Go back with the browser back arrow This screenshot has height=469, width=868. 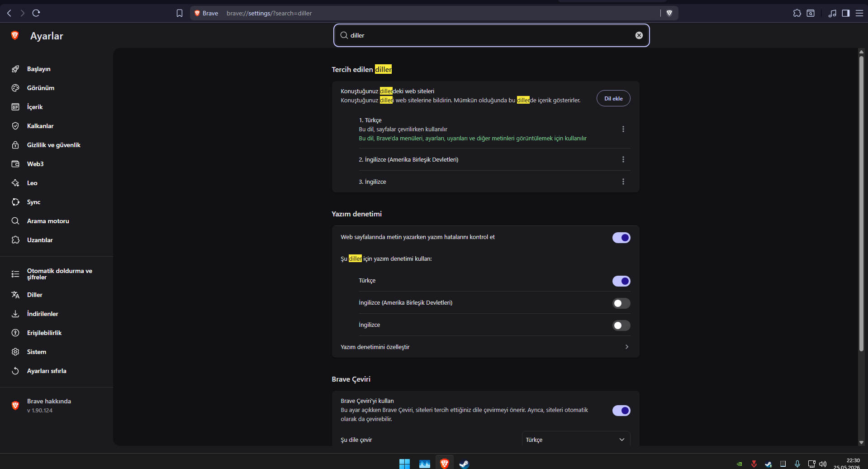pyautogui.click(x=9, y=13)
